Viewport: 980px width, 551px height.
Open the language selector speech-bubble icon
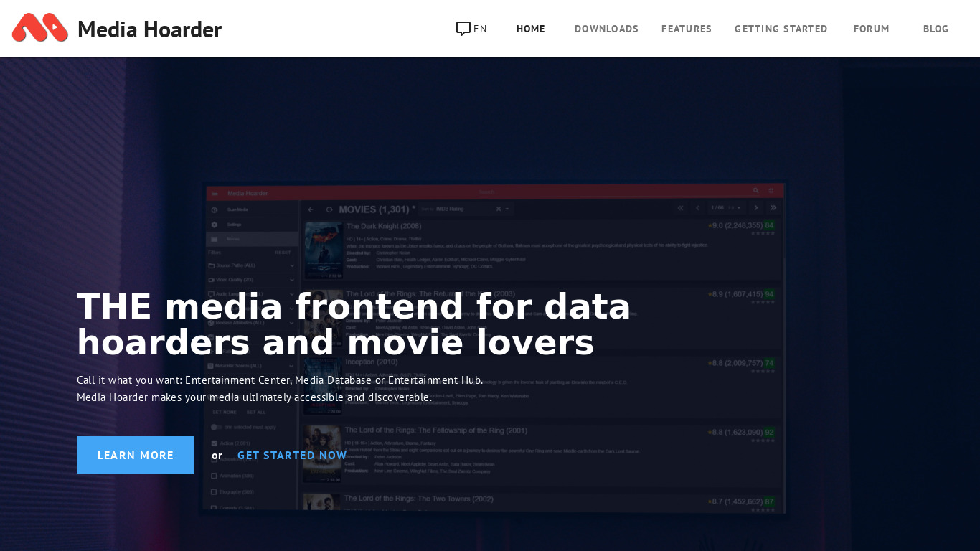(x=463, y=29)
